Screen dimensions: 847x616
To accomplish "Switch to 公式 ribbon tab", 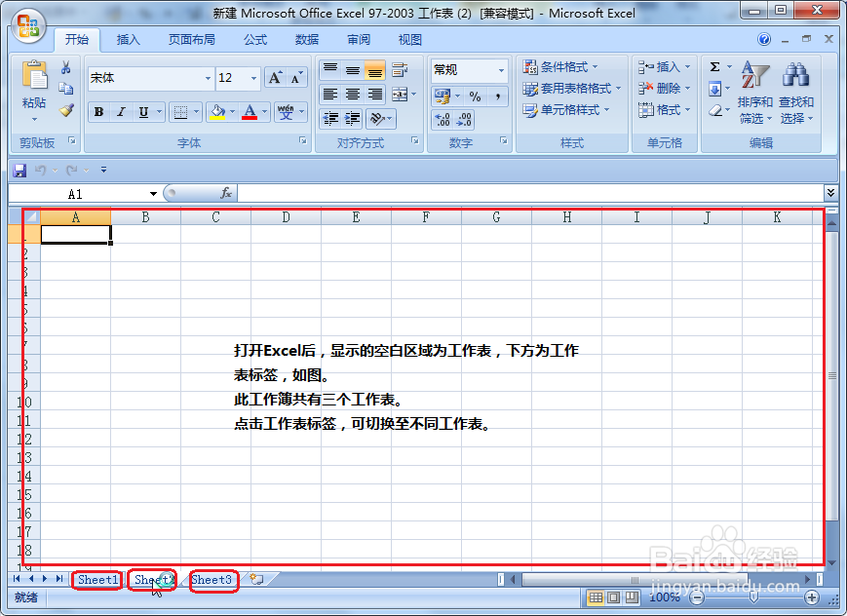I will [x=255, y=39].
